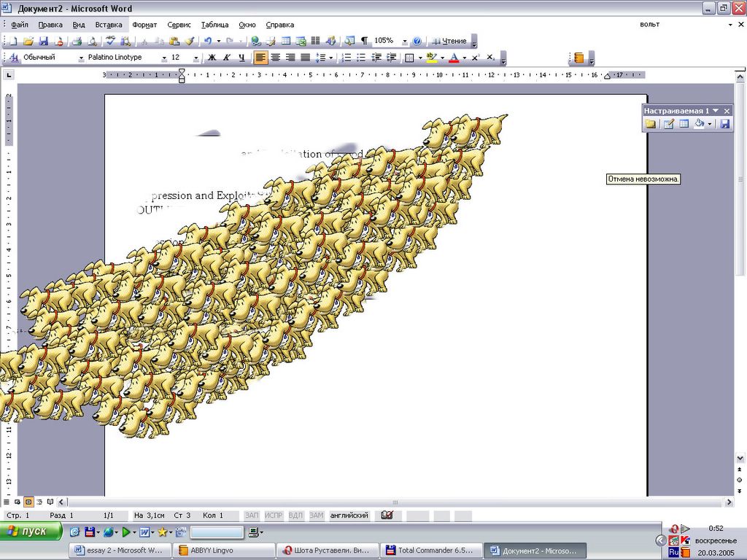The width and height of the screenshot is (747, 560).
Task: Open font color dropdown arrow
Action: (x=464, y=58)
